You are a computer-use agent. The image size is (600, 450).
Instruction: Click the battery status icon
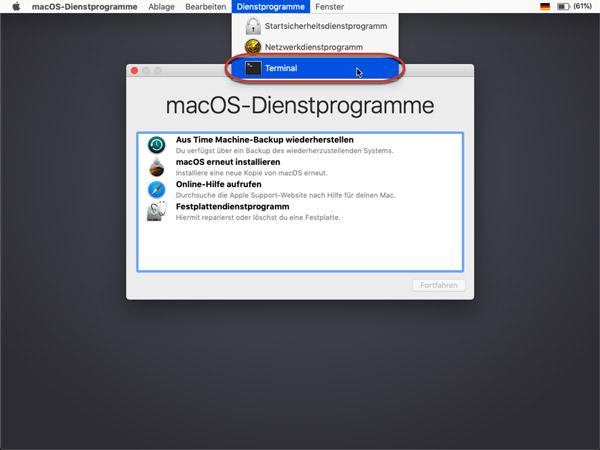coord(563,7)
